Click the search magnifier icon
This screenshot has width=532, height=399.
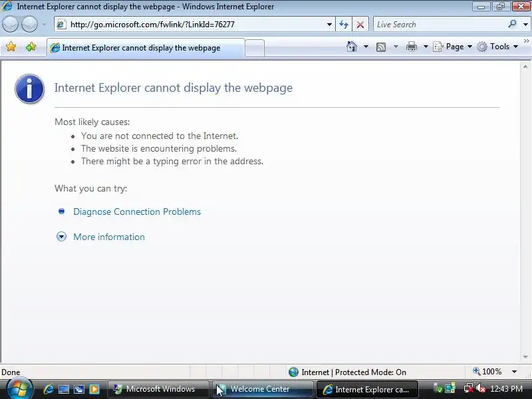(512, 24)
